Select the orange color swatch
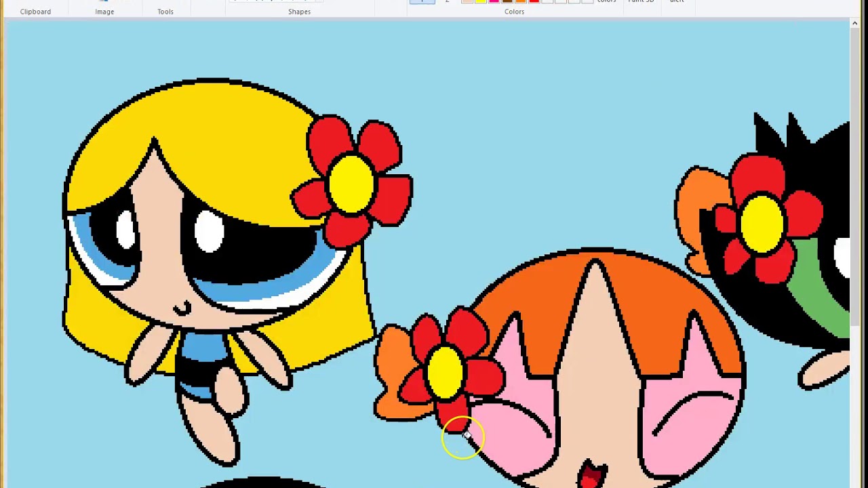868x488 pixels. tap(521, 2)
